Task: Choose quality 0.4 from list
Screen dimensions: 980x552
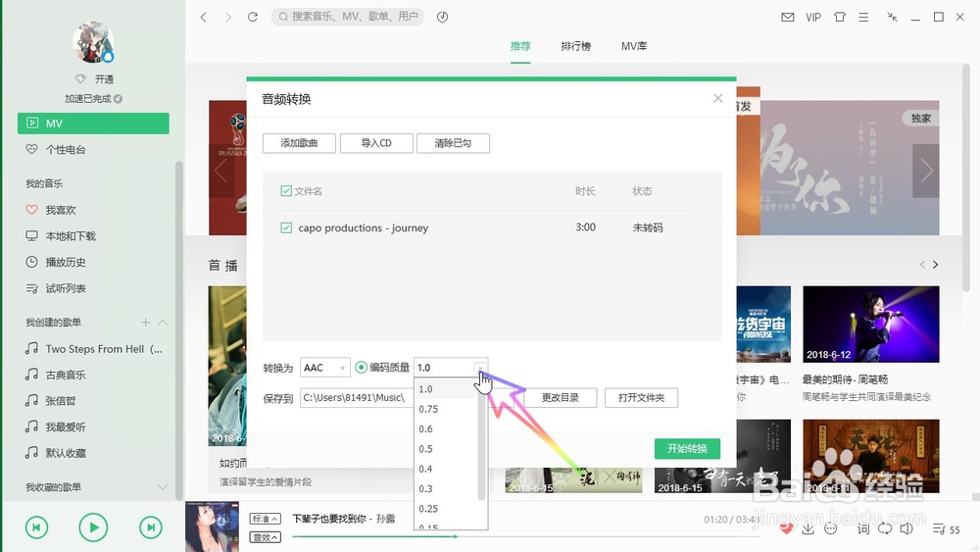Action: 446,469
